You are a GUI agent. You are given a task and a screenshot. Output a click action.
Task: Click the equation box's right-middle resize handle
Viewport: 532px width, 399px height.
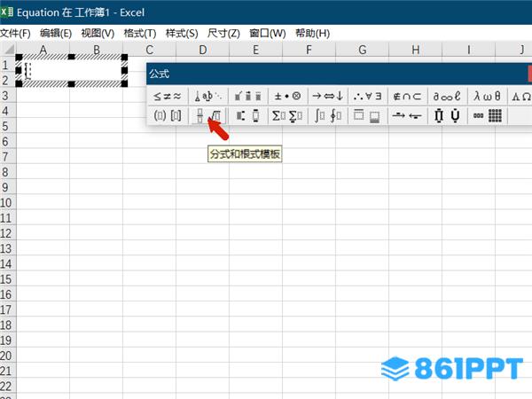tap(124, 71)
